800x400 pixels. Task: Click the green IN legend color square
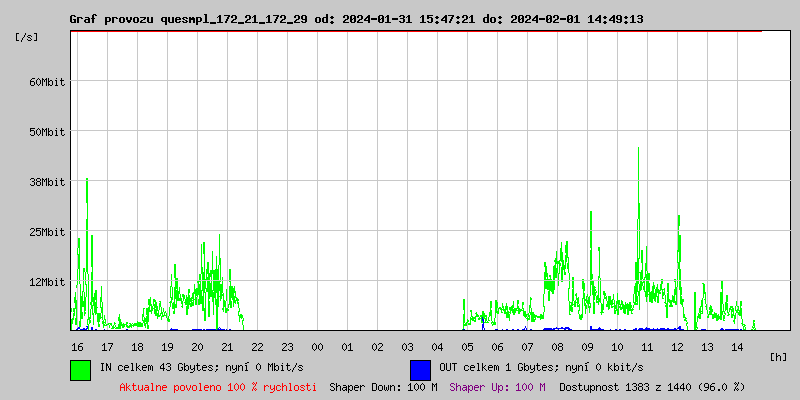80,369
